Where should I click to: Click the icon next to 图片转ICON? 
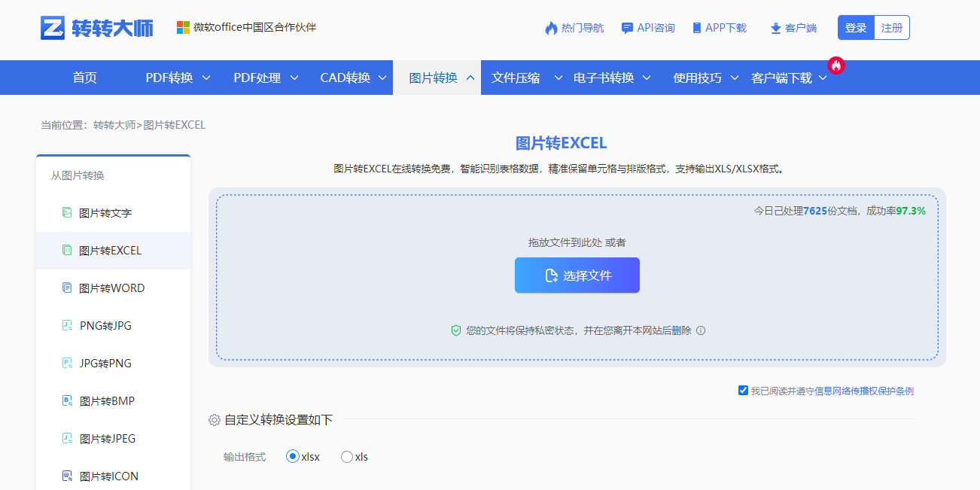tap(67, 476)
